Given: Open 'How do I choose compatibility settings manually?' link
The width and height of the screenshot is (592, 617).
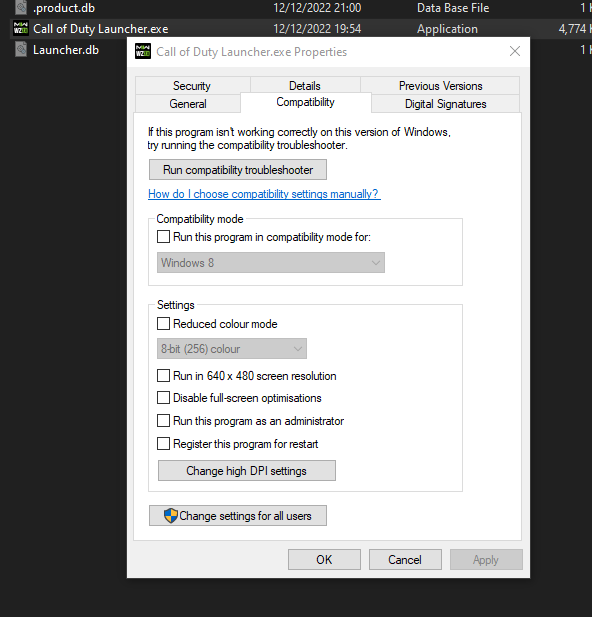Looking at the screenshot, I should pyautogui.click(x=264, y=194).
